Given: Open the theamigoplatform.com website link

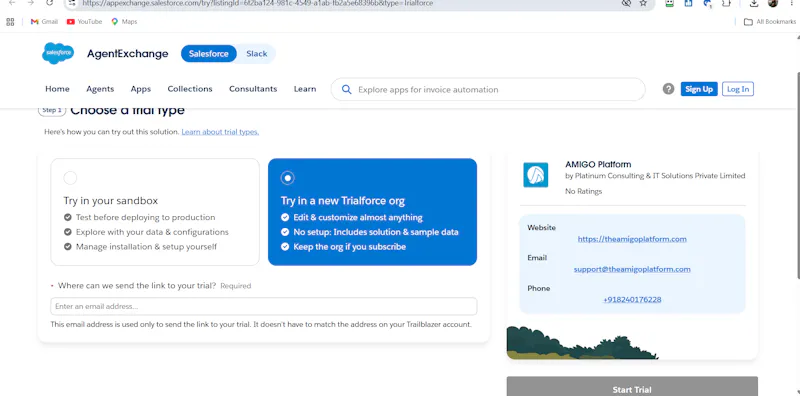Looking at the screenshot, I should point(632,239).
